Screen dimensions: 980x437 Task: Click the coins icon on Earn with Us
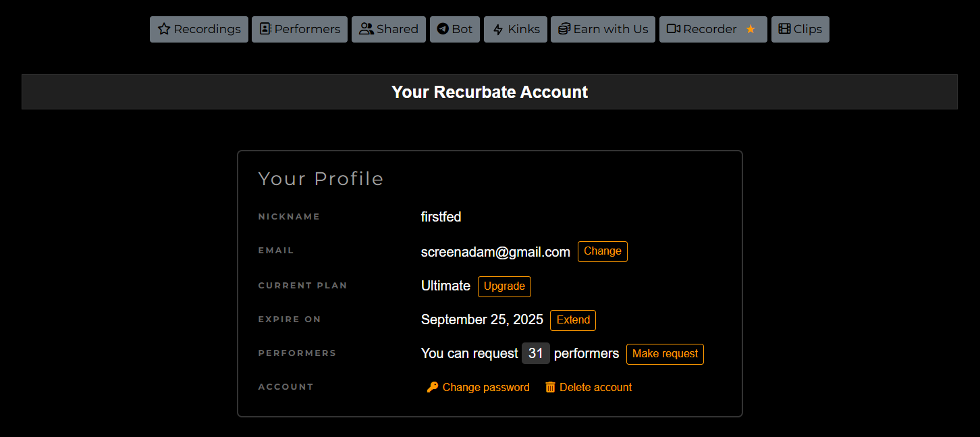(564, 29)
